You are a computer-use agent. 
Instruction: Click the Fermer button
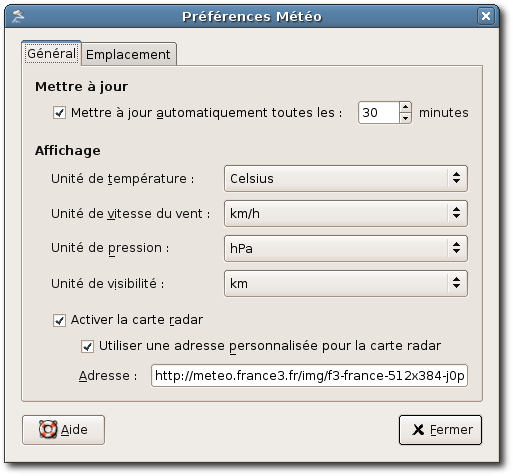pyautogui.click(x=440, y=430)
